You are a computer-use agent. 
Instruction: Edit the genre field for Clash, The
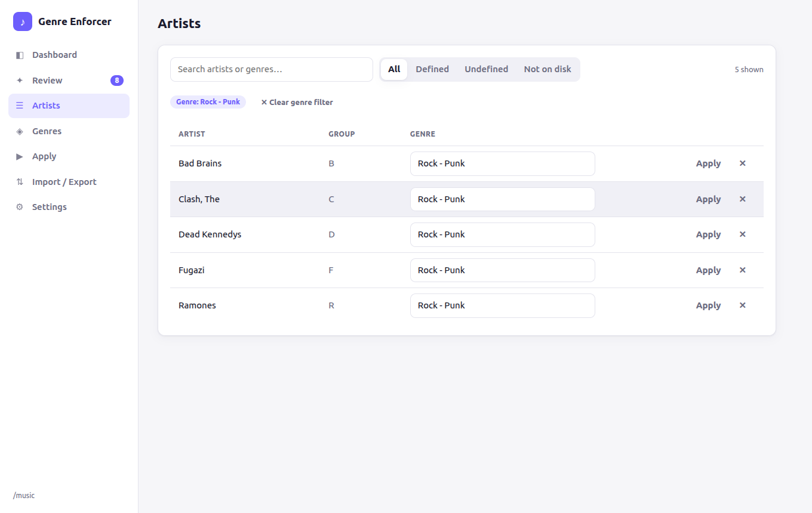click(x=503, y=199)
